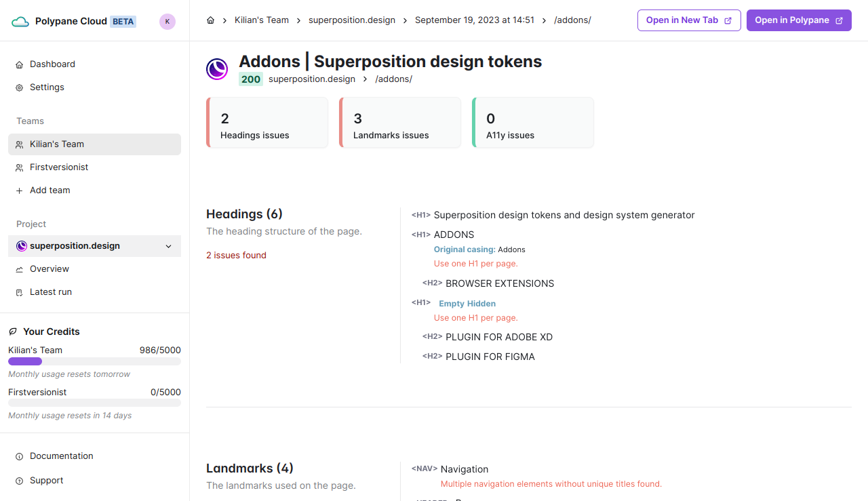Click the Kilian's Team people icon
This screenshot has width=868, height=501.
tap(19, 144)
